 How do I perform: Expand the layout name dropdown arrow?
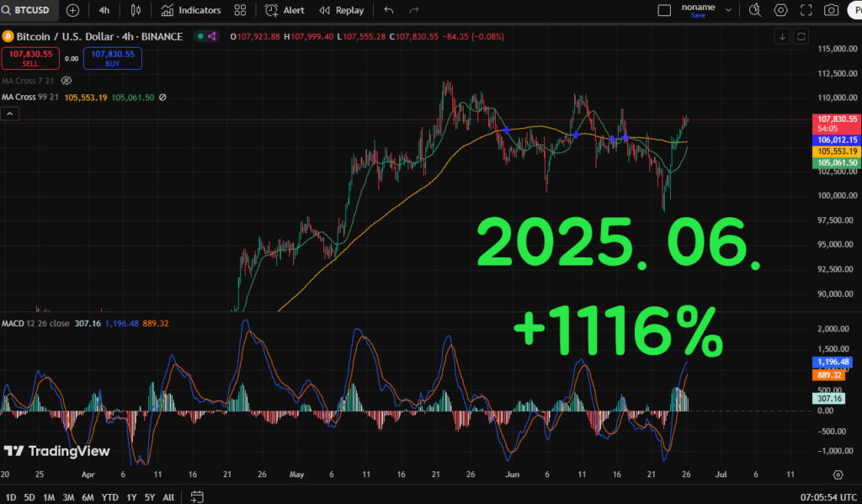tap(728, 10)
